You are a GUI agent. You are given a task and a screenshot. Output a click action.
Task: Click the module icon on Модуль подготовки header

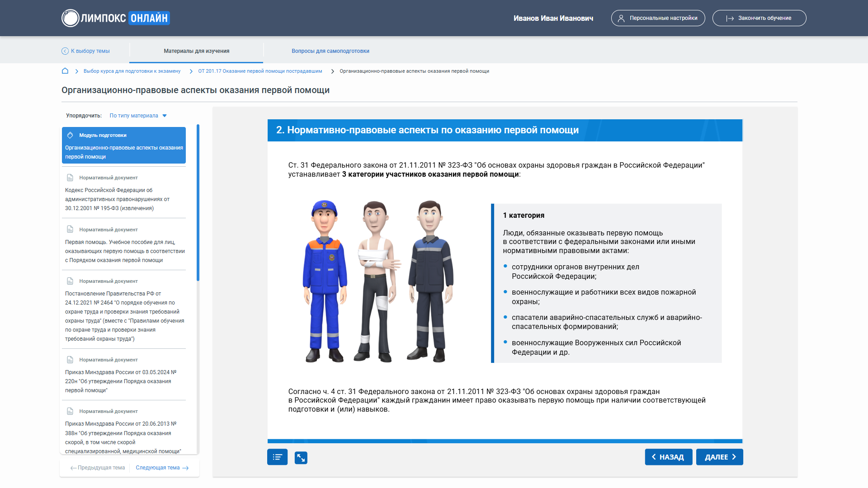(71, 135)
